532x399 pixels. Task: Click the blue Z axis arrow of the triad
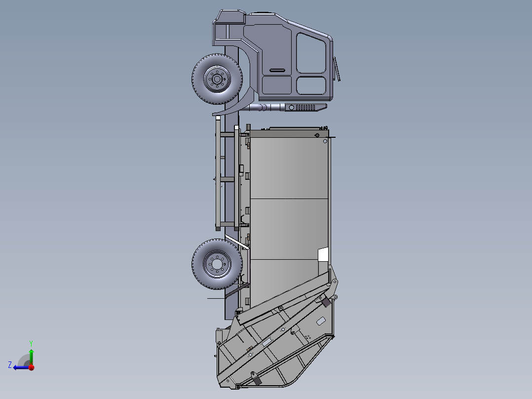[21, 367]
